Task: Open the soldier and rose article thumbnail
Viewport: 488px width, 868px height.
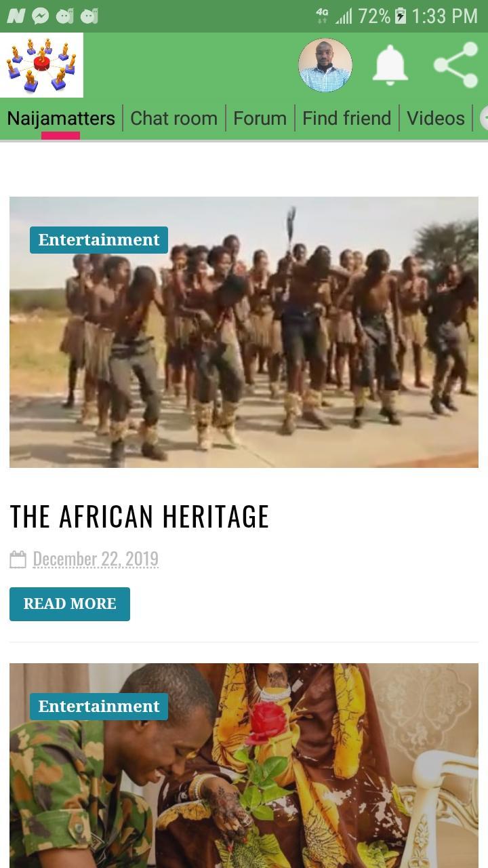Action: click(x=244, y=766)
